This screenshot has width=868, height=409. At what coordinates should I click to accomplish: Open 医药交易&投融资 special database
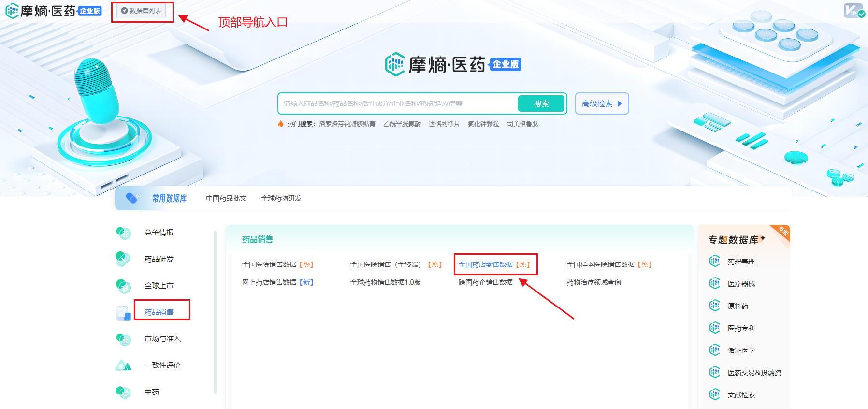coord(754,373)
